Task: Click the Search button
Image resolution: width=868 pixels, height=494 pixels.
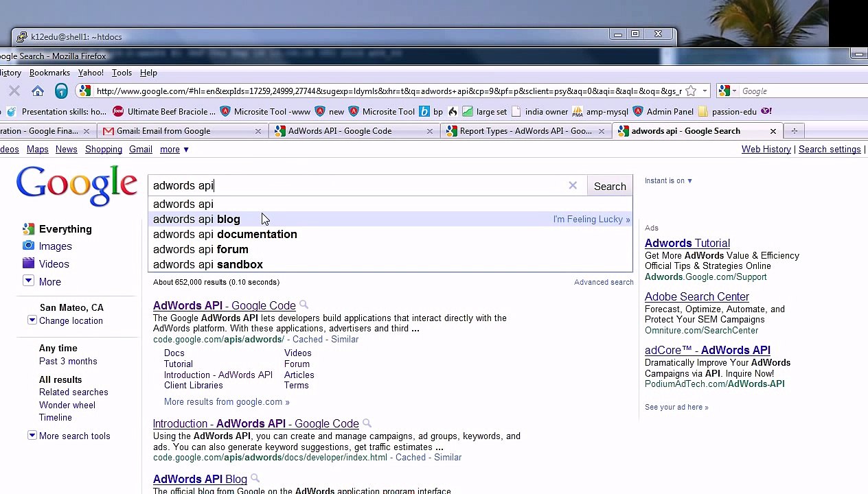Action: click(610, 187)
